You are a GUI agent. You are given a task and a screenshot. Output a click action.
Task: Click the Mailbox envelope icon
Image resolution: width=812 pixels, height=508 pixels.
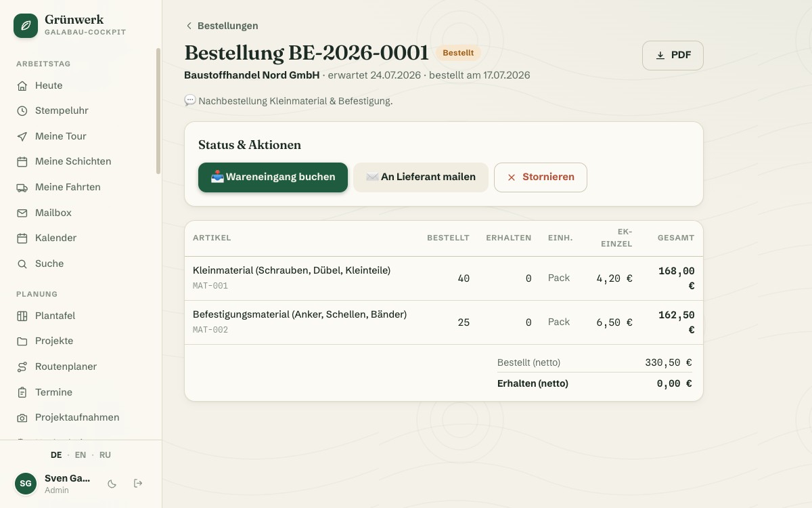[22, 213]
